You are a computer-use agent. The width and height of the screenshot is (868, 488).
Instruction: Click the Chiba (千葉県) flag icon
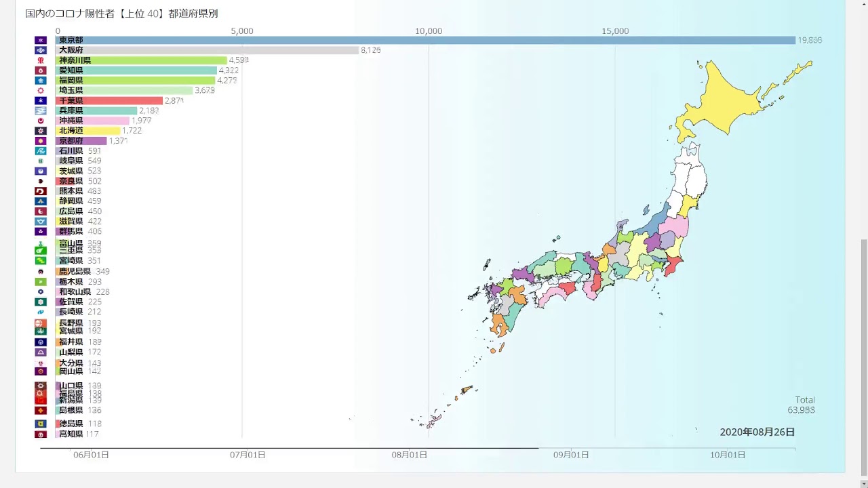point(41,100)
